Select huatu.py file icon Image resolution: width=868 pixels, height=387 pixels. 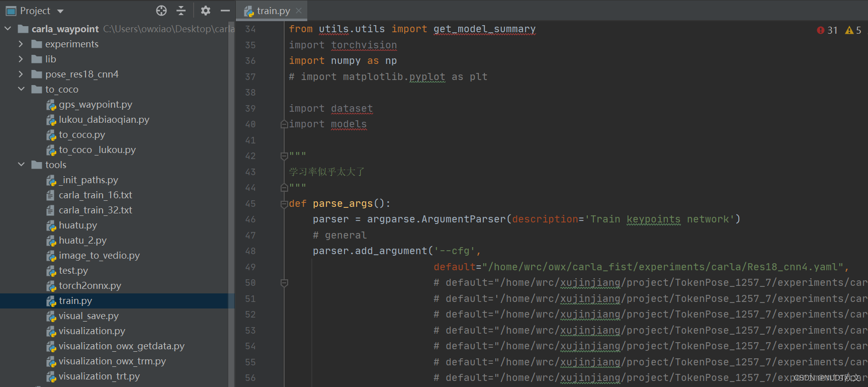point(51,225)
